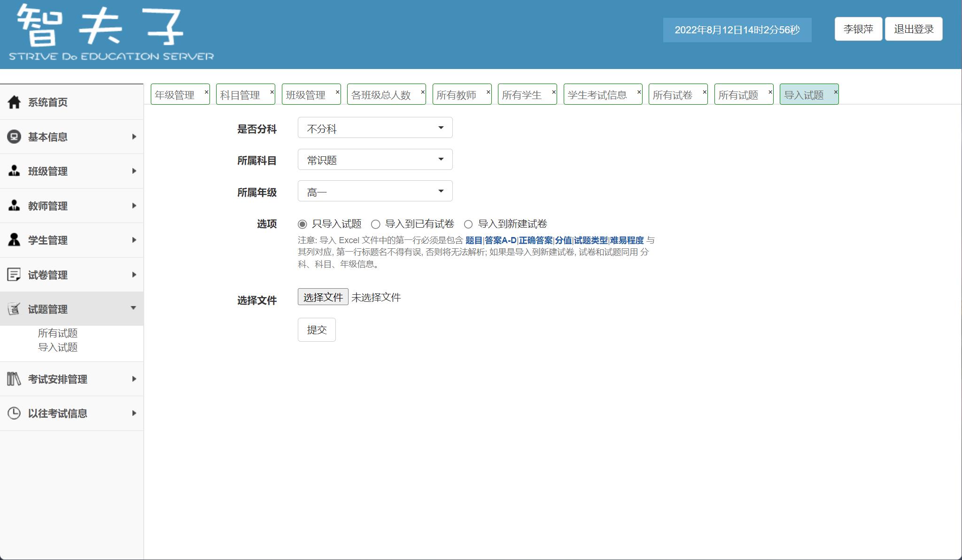Open the 是否分科 dropdown
The image size is (962, 560).
point(374,127)
